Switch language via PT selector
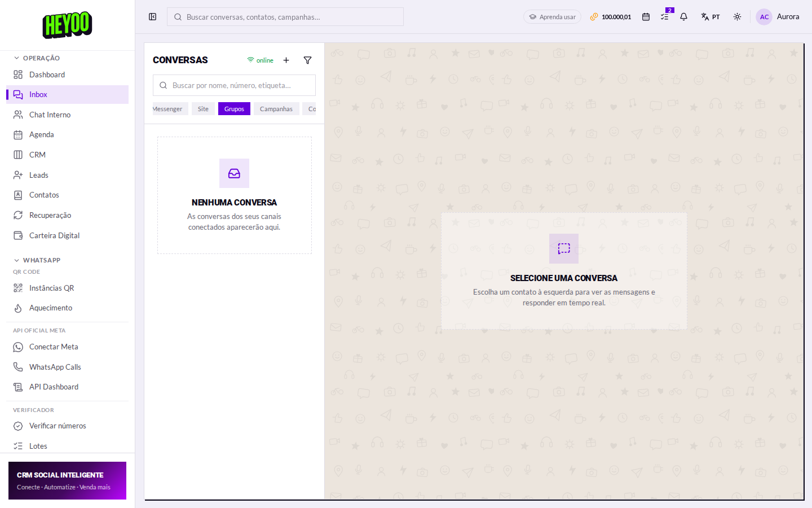Screen dimensions: 812x508 click(x=710, y=17)
